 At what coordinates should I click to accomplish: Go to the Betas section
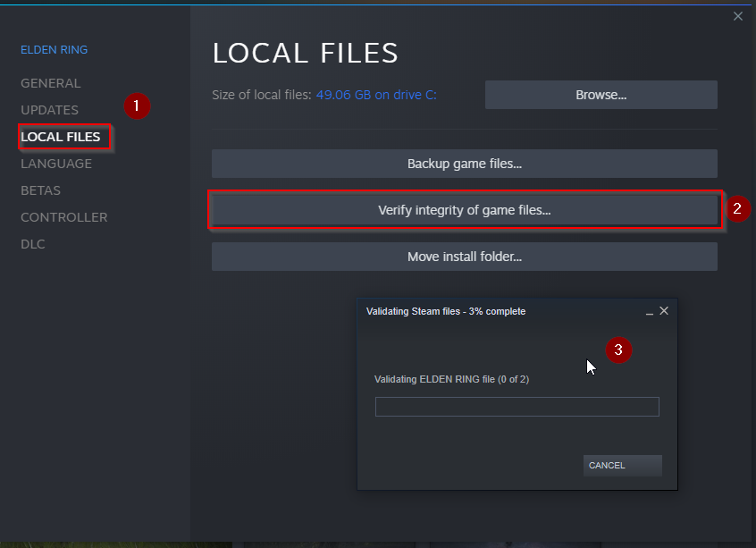click(x=40, y=190)
